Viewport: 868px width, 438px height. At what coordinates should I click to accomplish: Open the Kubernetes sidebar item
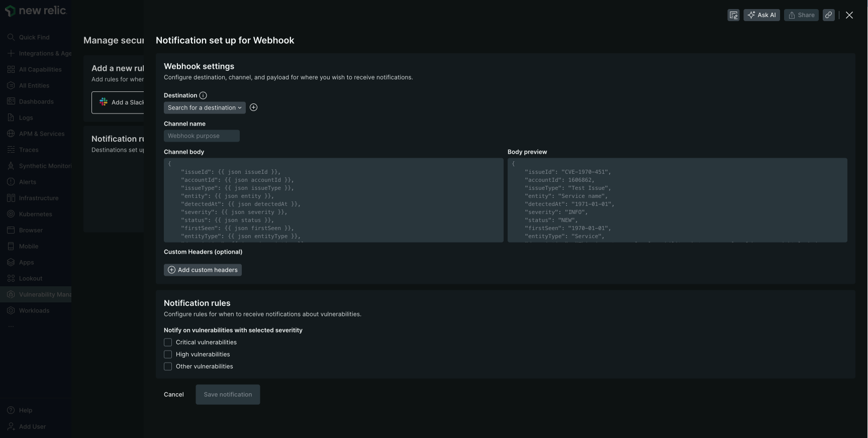35,214
